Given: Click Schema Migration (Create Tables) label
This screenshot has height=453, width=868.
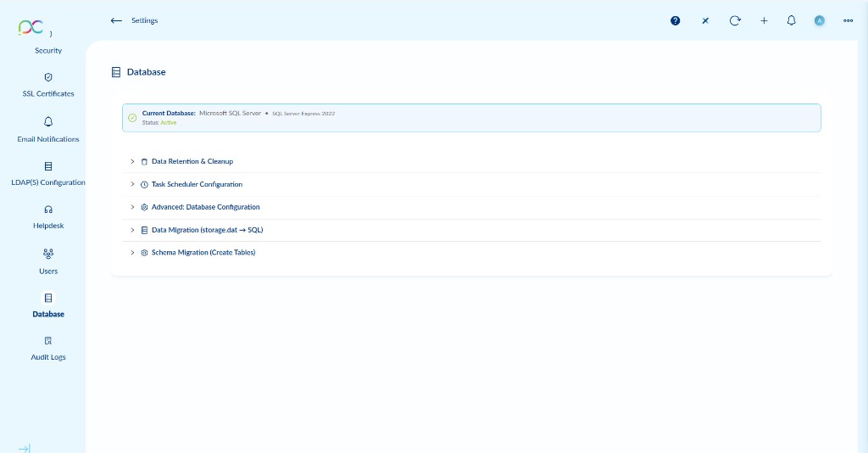Looking at the screenshot, I should point(203,252).
